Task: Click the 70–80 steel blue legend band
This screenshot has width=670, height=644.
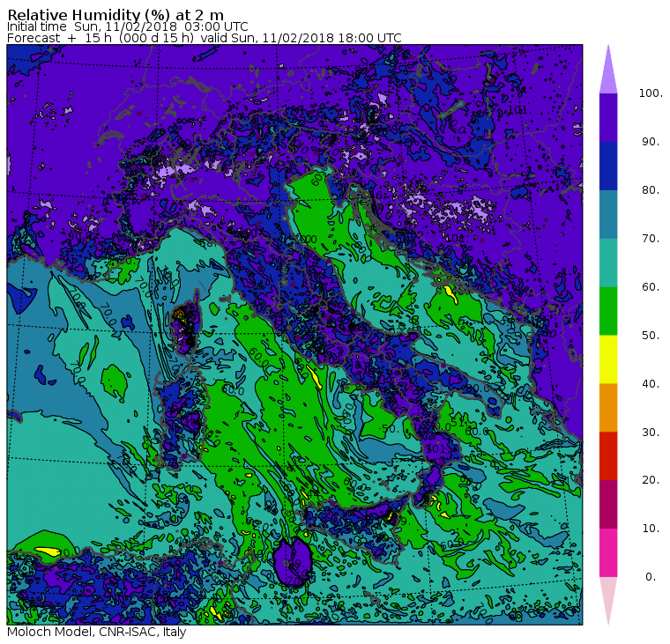Action: (608, 214)
